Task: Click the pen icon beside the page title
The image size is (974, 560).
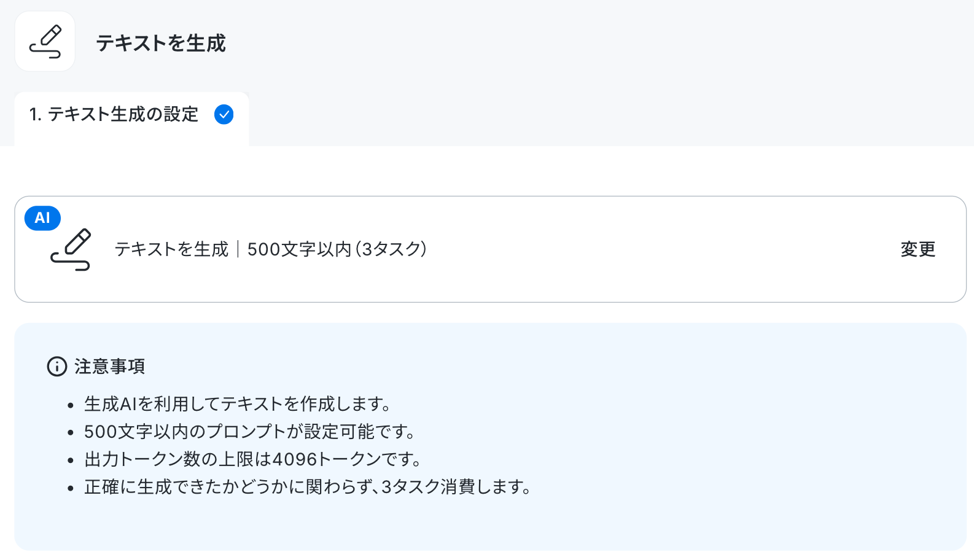Action: pyautogui.click(x=45, y=42)
